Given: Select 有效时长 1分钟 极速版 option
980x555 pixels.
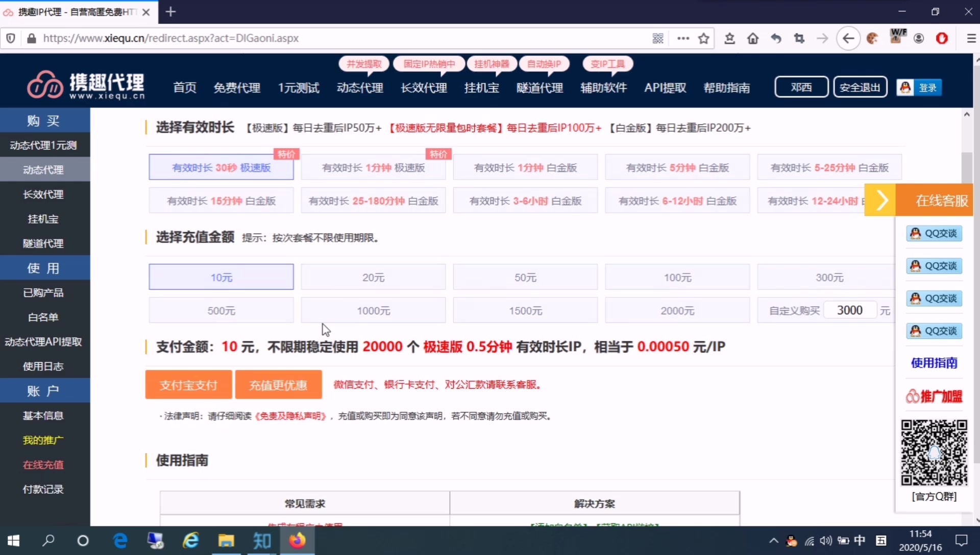Looking at the screenshot, I should (x=373, y=167).
